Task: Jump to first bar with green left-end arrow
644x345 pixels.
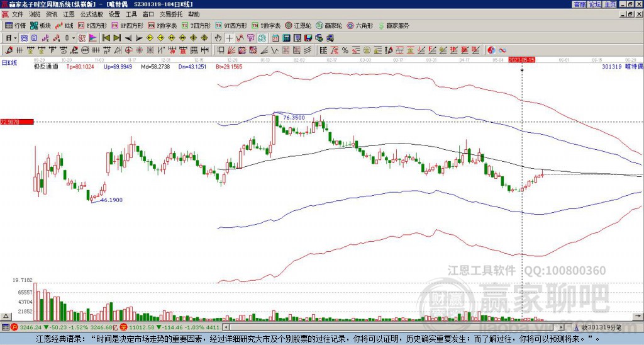Action: coord(106,38)
